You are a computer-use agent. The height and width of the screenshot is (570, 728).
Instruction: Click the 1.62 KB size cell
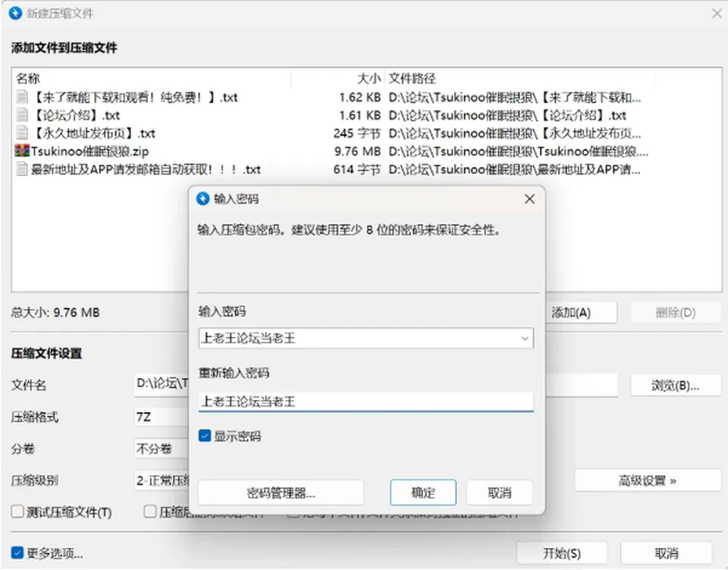pyautogui.click(x=359, y=96)
